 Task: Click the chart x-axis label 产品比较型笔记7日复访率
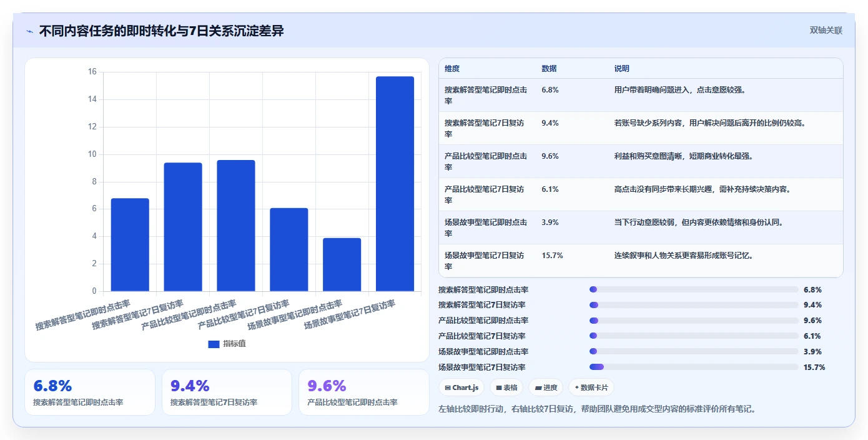coord(244,315)
